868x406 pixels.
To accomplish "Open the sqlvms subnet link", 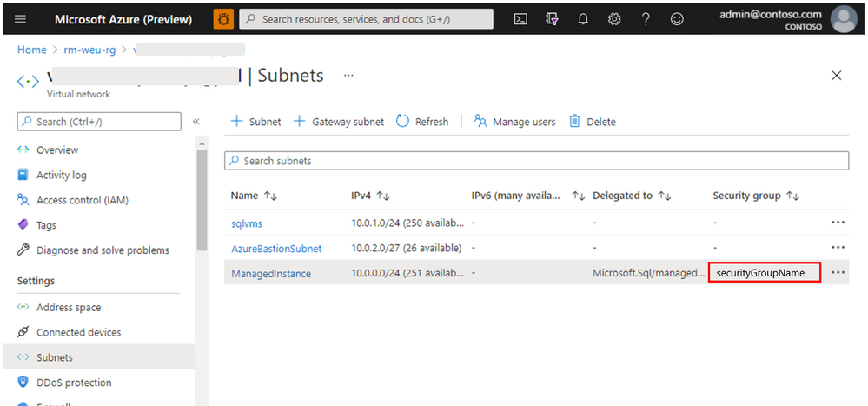I will tap(247, 223).
